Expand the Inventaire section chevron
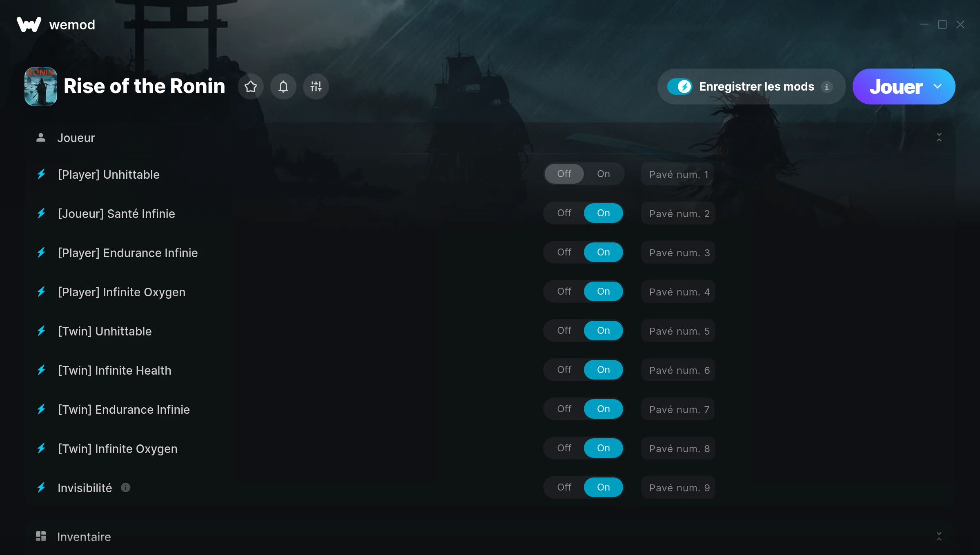The image size is (980, 555). (939, 536)
